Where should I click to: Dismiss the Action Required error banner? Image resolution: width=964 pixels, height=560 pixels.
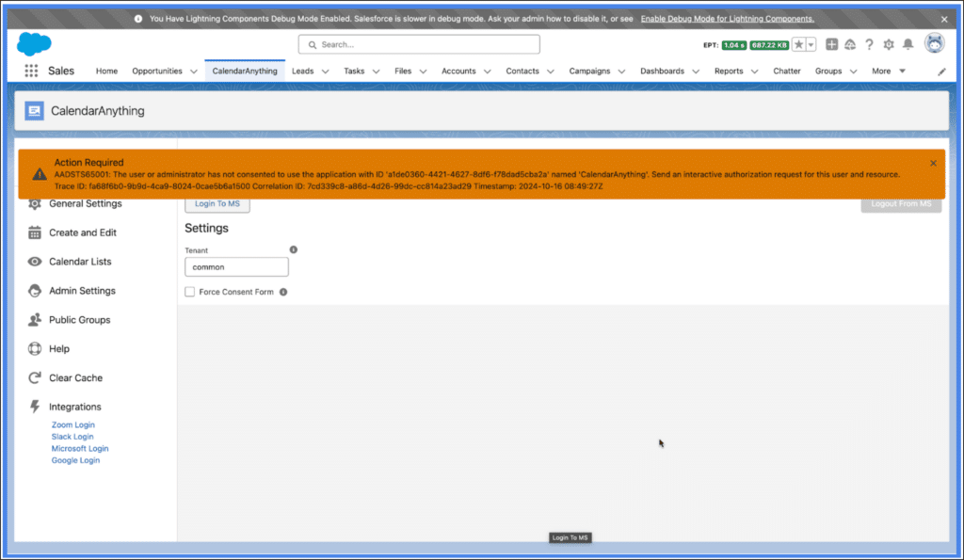coord(933,163)
